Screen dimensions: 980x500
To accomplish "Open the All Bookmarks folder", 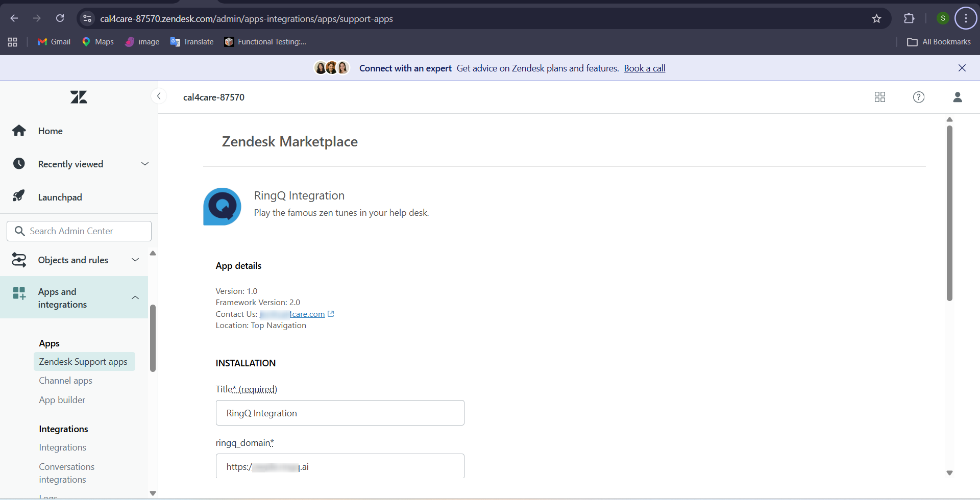I will [939, 42].
